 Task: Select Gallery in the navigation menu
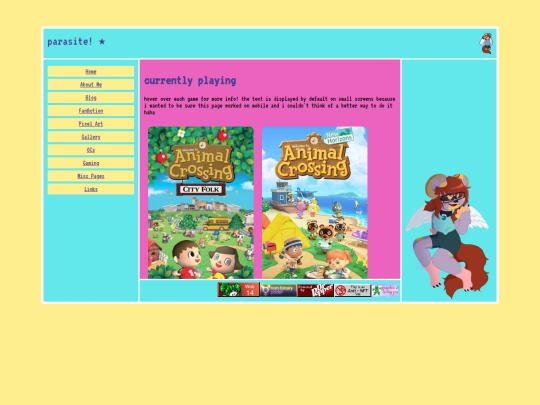pyautogui.click(x=91, y=137)
